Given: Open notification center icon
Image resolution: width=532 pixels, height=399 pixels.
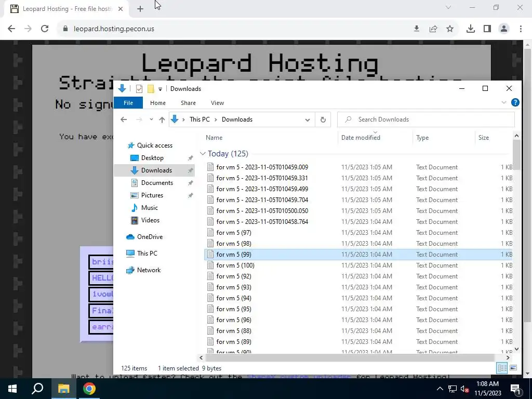Looking at the screenshot, I should click(x=515, y=389).
